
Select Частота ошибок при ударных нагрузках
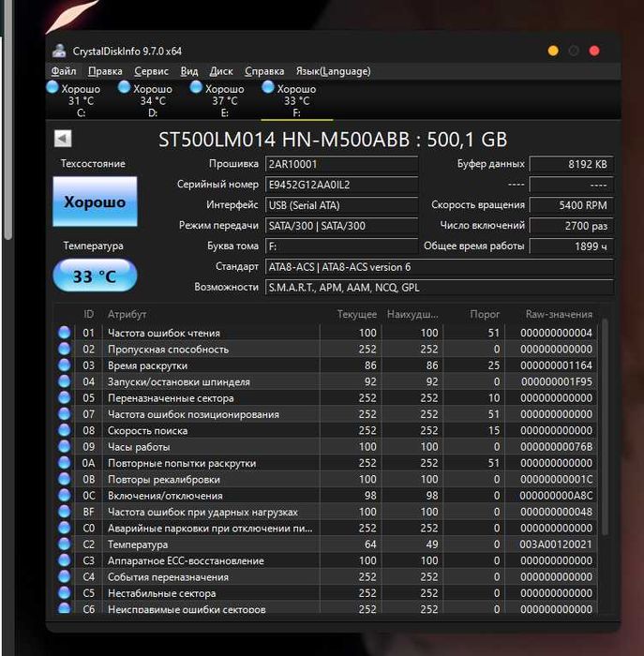pyautogui.click(x=202, y=512)
